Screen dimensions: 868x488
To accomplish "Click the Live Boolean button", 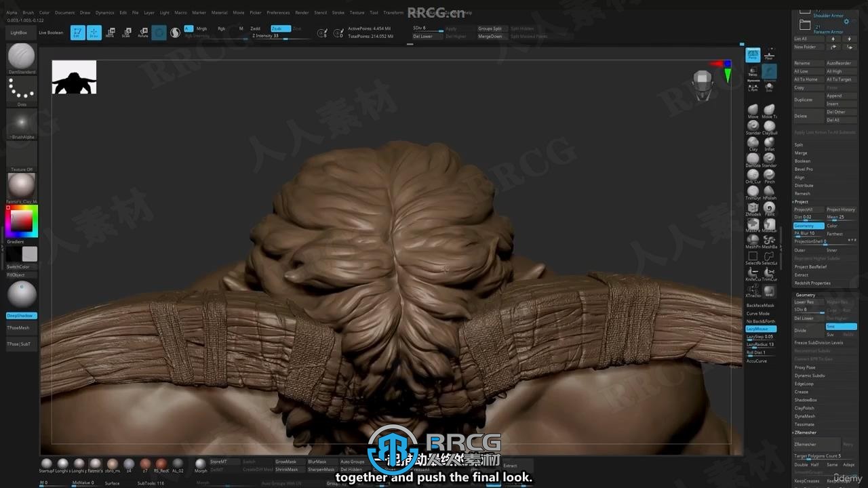I will pyautogui.click(x=51, y=33).
